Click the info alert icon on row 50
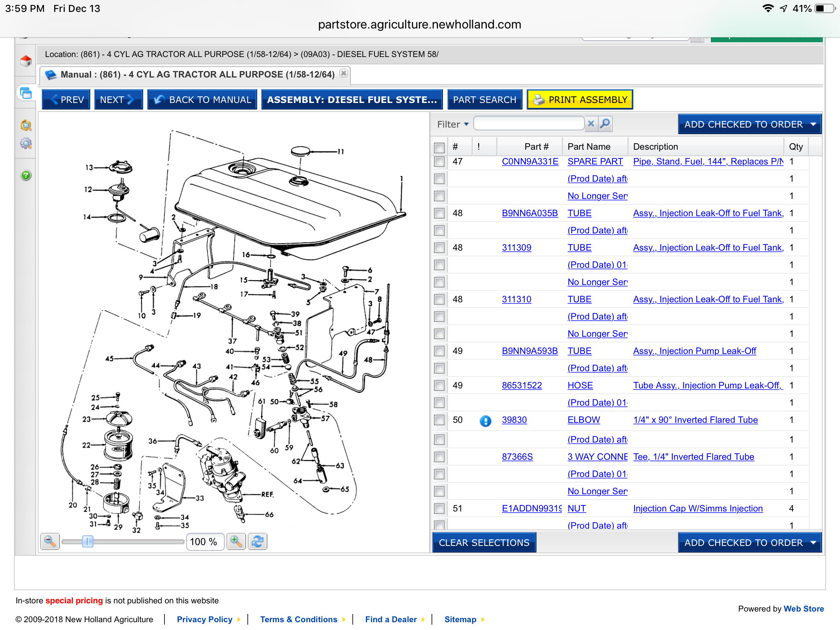840x630 pixels. click(x=485, y=421)
